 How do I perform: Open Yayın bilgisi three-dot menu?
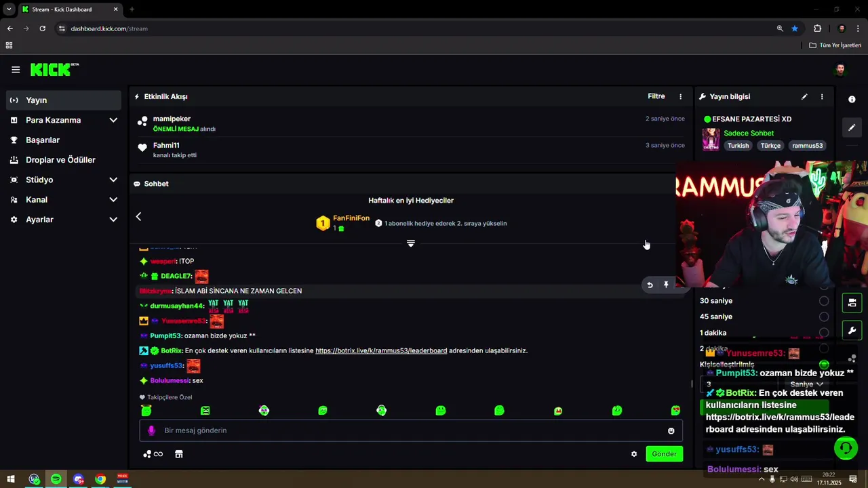tap(822, 96)
